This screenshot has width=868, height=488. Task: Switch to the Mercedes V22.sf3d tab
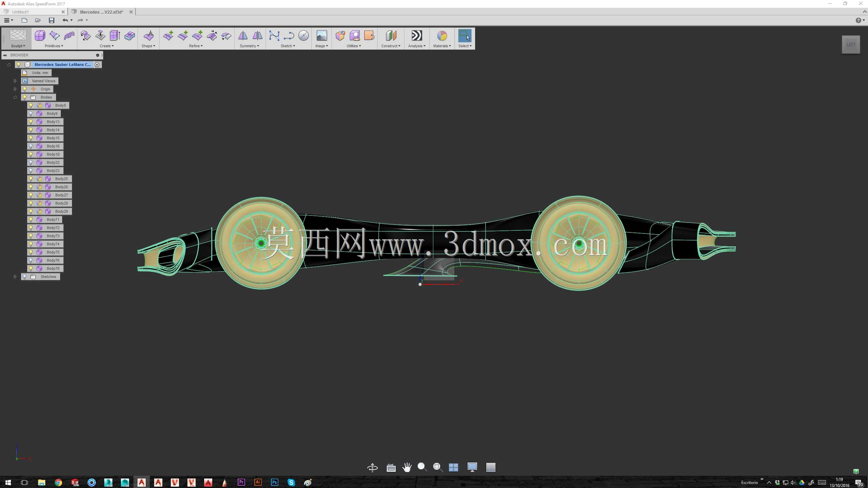pyautogui.click(x=102, y=12)
